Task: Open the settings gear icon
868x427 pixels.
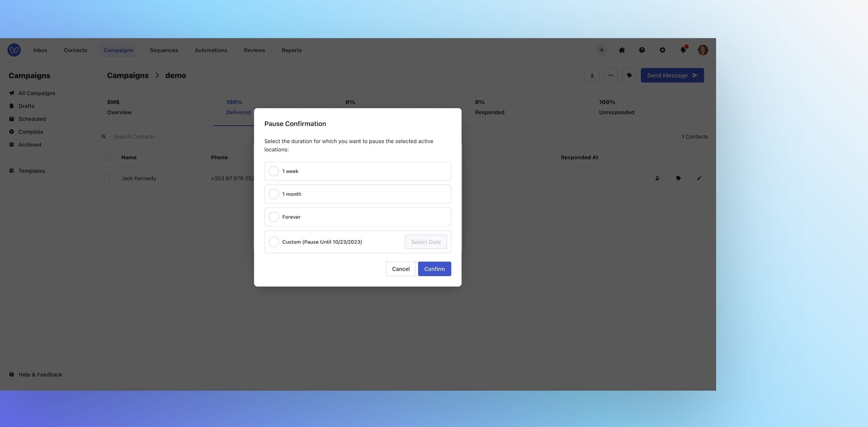Action: (663, 50)
